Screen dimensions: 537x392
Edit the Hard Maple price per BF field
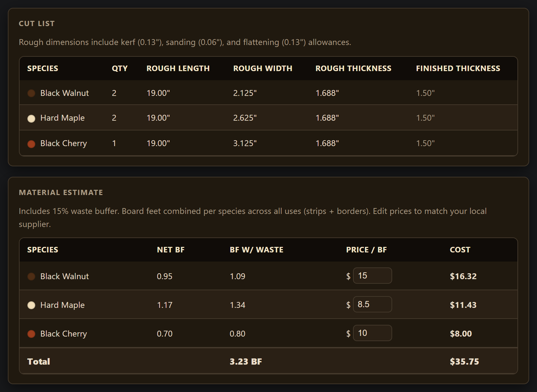372,304
